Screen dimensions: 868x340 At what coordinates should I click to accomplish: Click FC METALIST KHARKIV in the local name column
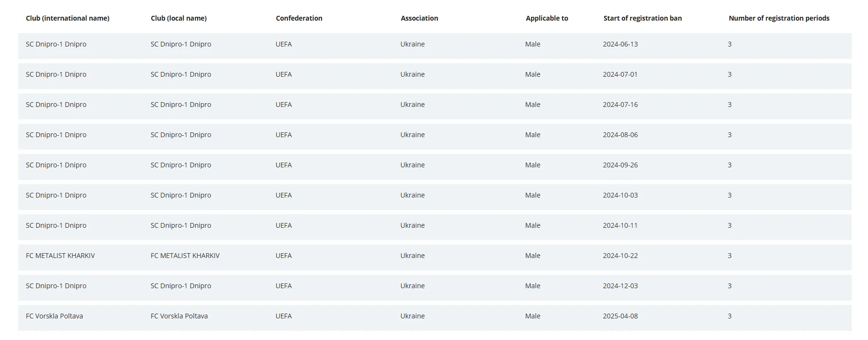185,256
